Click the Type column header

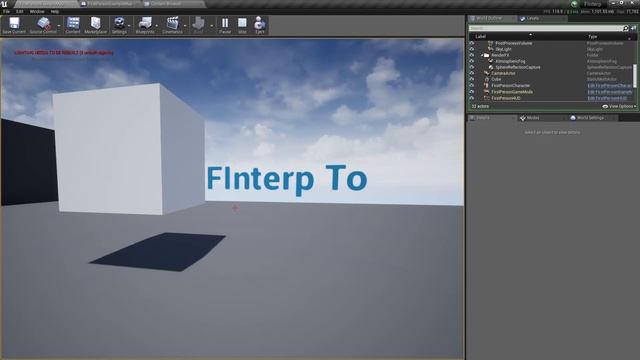click(x=593, y=37)
